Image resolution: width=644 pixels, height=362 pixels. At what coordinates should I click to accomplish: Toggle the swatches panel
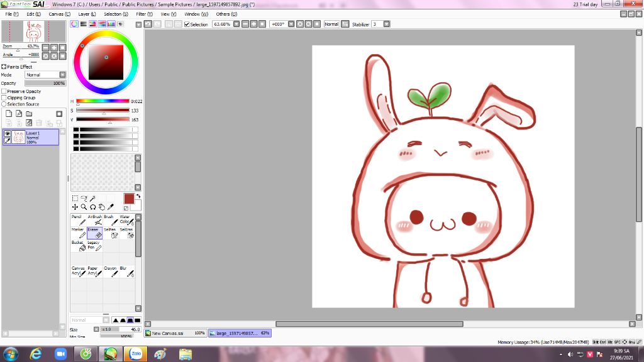pyautogui.click(x=111, y=25)
